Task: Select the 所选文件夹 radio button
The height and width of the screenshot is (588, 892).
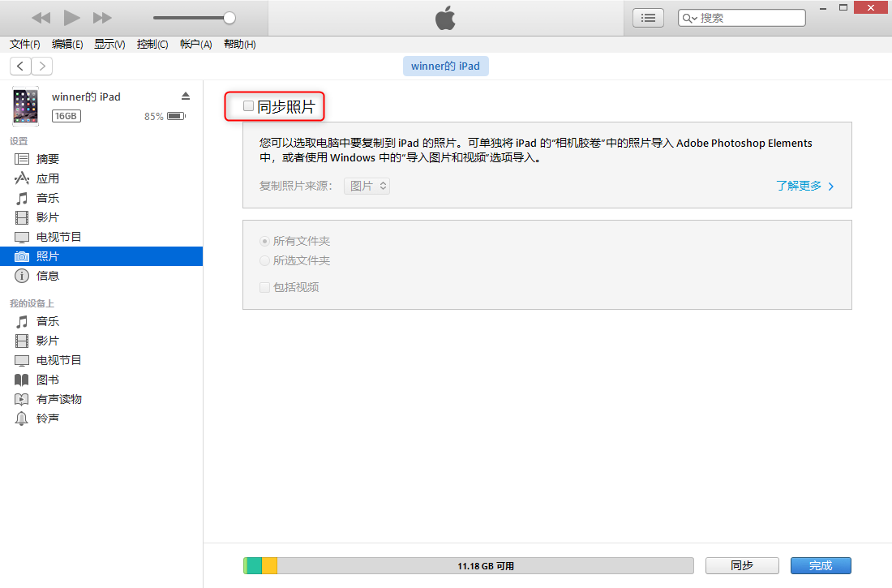Action: (264, 260)
